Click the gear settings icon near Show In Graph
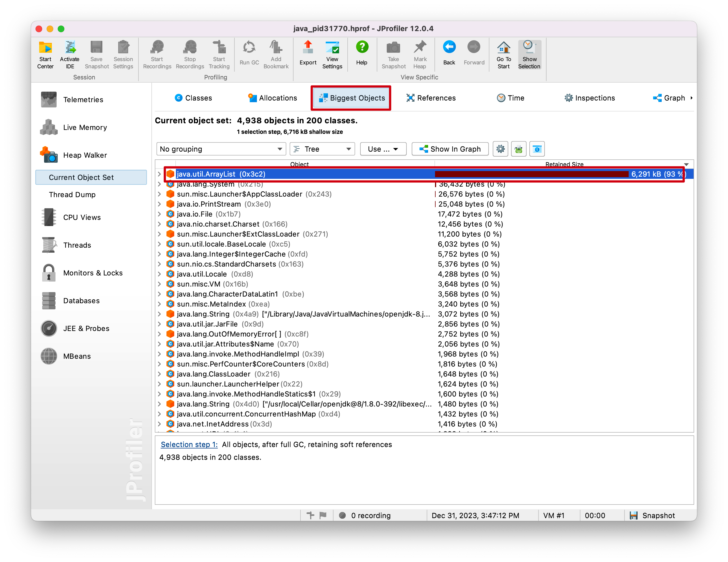The image size is (728, 562). [500, 149]
